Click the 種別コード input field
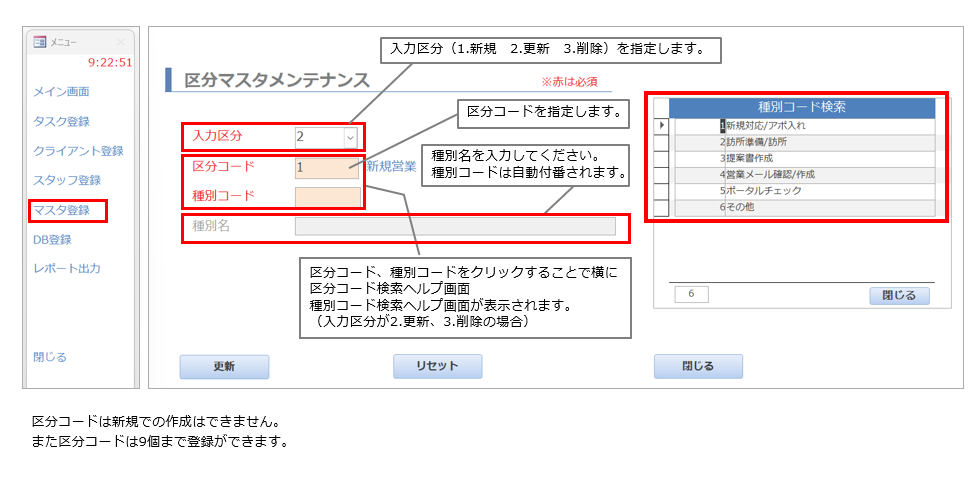This screenshot has height=501, width=978. point(327,197)
